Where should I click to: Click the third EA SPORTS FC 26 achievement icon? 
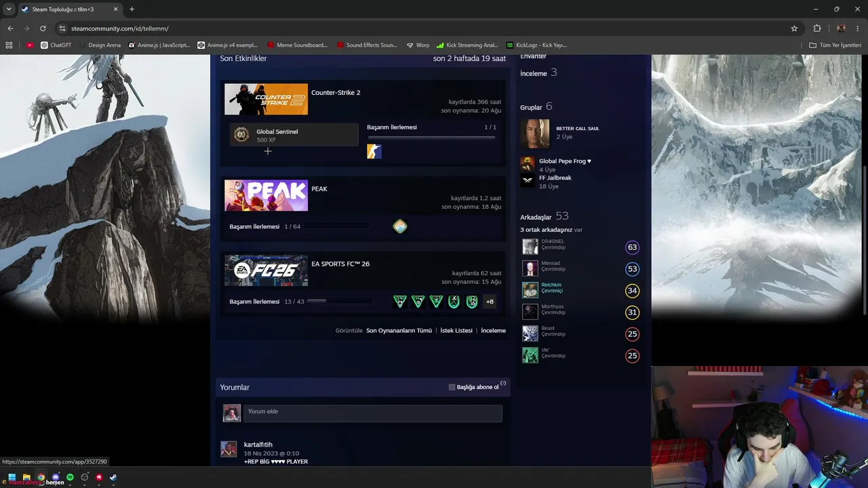(x=436, y=302)
